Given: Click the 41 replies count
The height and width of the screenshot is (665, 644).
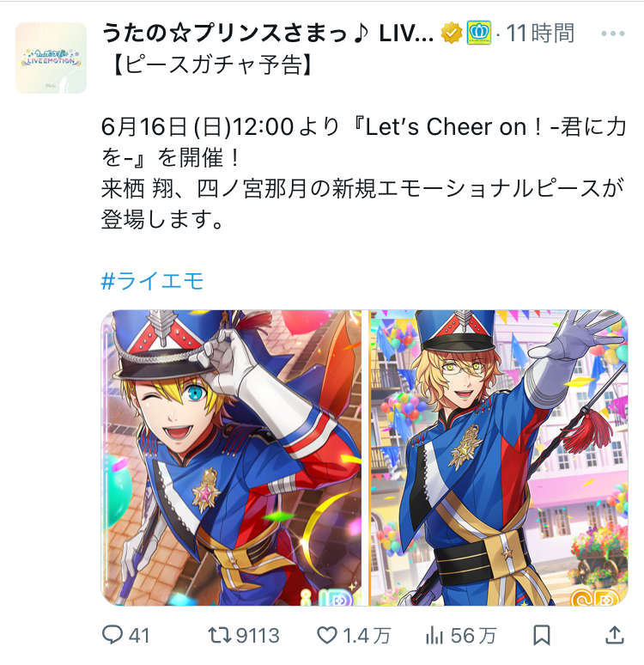Looking at the screenshot, I should (x=139, y=636).
